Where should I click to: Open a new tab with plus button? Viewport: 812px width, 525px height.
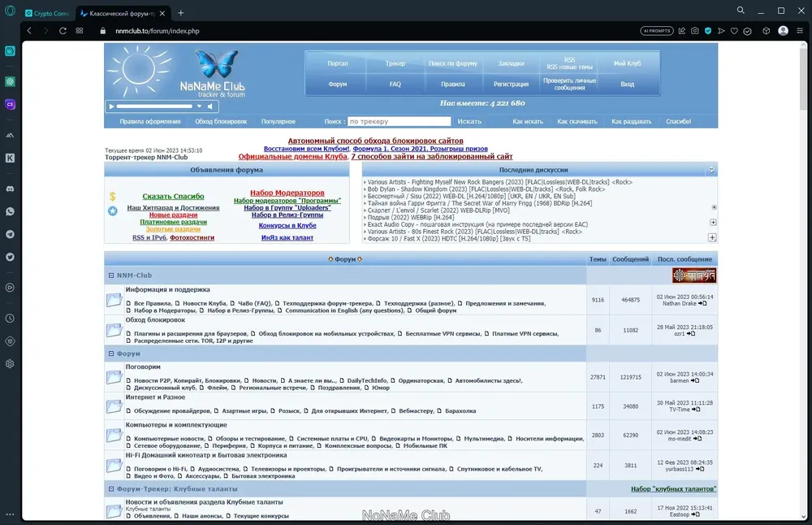(x=181, y=13)
